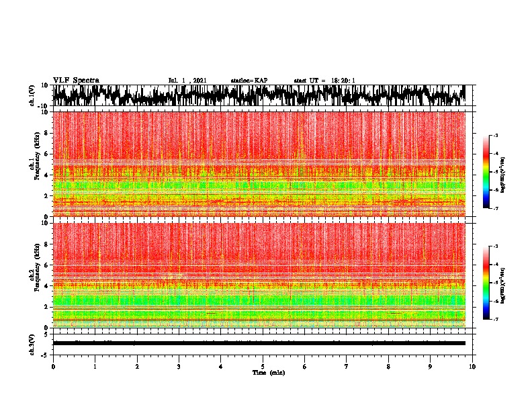532x411 pixels.
Task: Click tick label "6" on the time axis
Action: [x=305, y=367]
